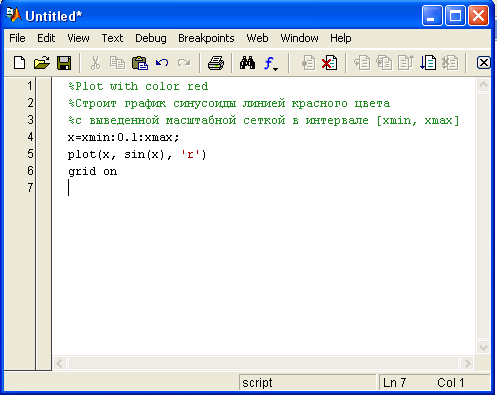Save the script using the floppy icon

click(64, 63)
